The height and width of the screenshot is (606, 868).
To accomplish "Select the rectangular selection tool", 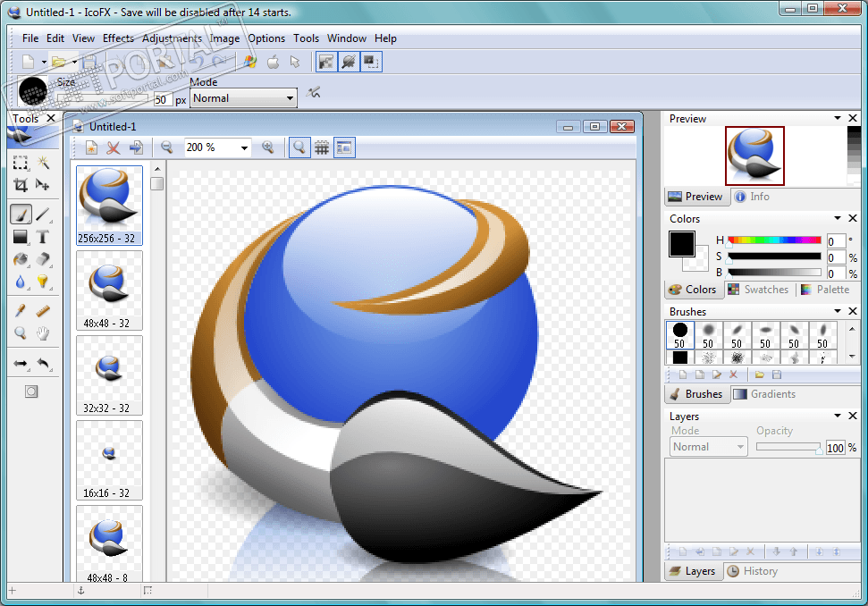I will pos(21,163).
